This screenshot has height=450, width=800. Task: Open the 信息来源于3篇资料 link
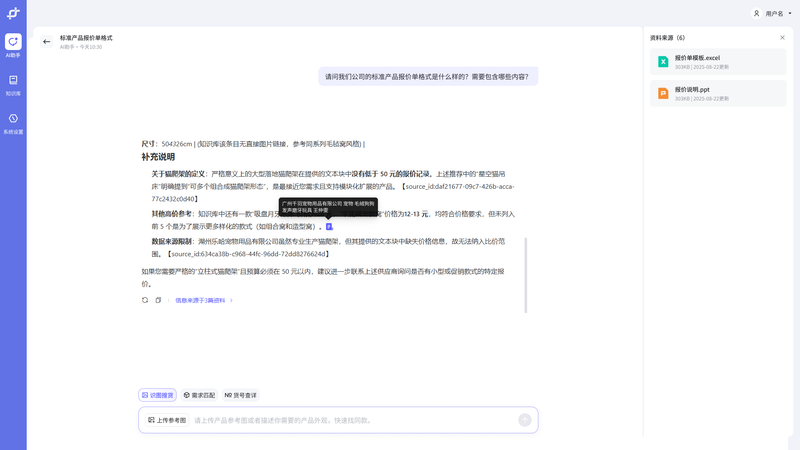tap(204, 301)
